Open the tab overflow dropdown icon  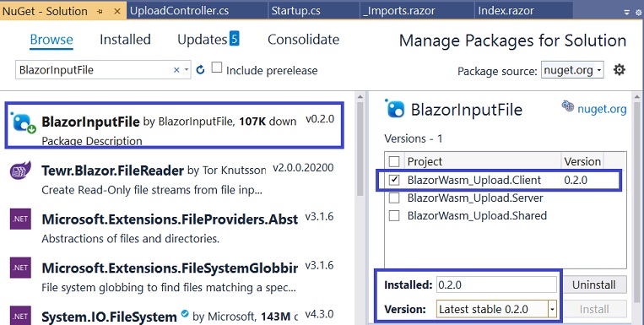click(627, 13)
